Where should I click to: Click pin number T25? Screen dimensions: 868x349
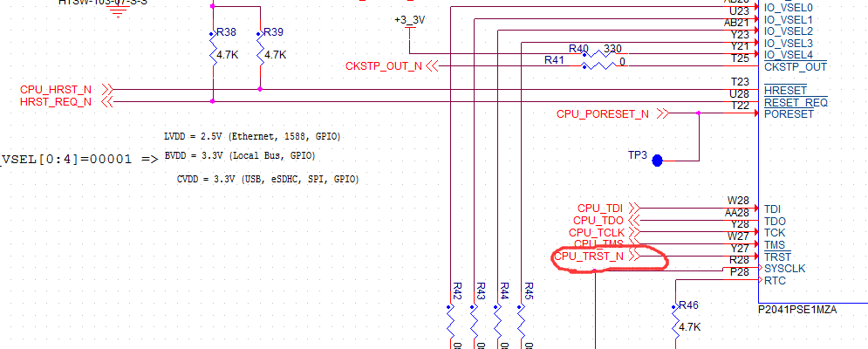[740, 58]
